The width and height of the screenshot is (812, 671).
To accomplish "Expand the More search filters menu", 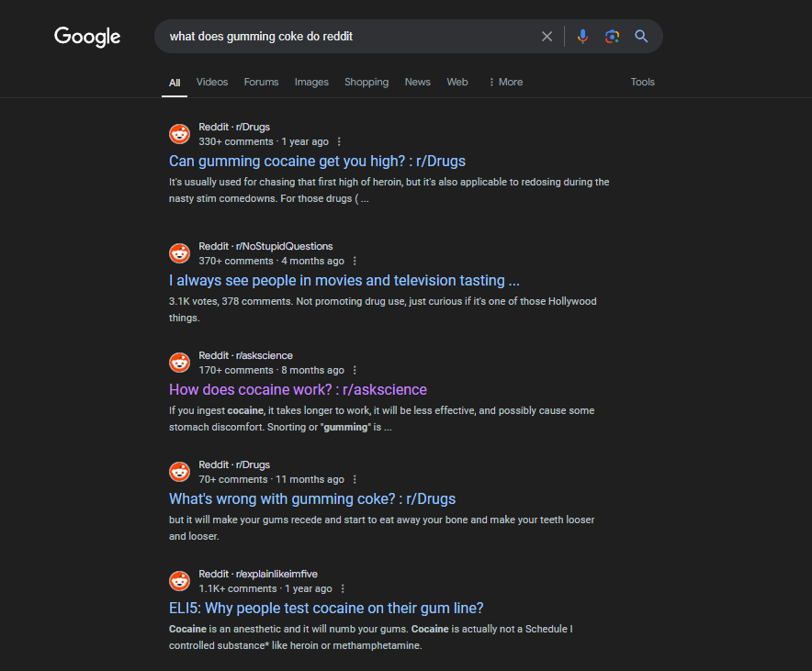I will click(x=505, y=83).
